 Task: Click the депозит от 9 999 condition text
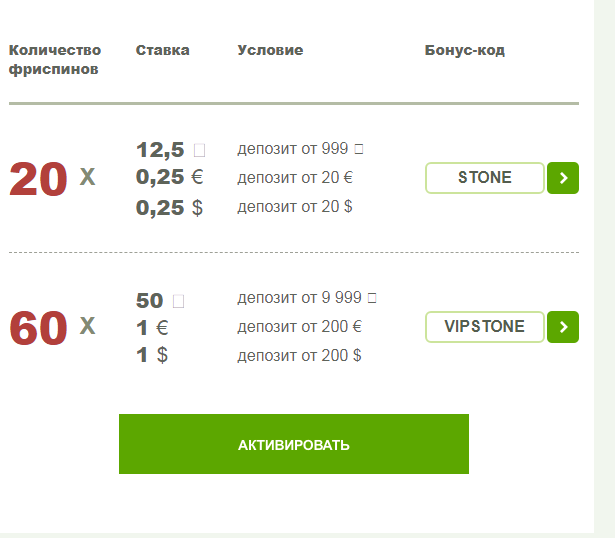point(307,298)
